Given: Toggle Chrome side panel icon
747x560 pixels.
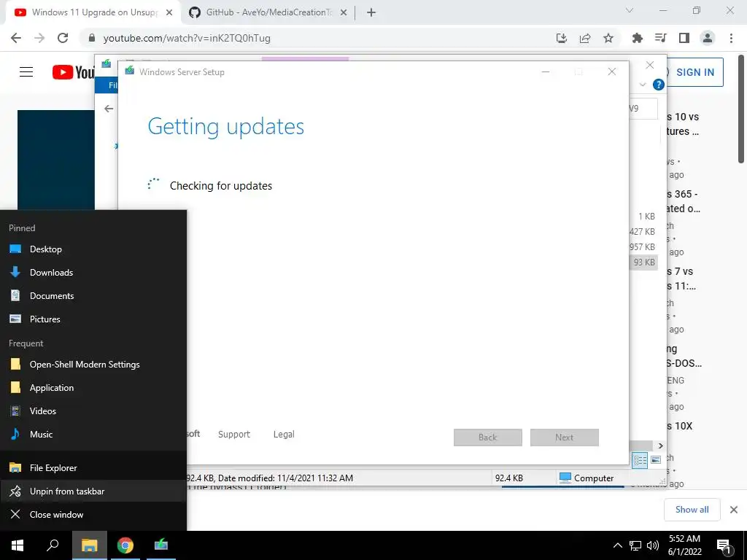Looking at the screenshot, I should 684,38.
